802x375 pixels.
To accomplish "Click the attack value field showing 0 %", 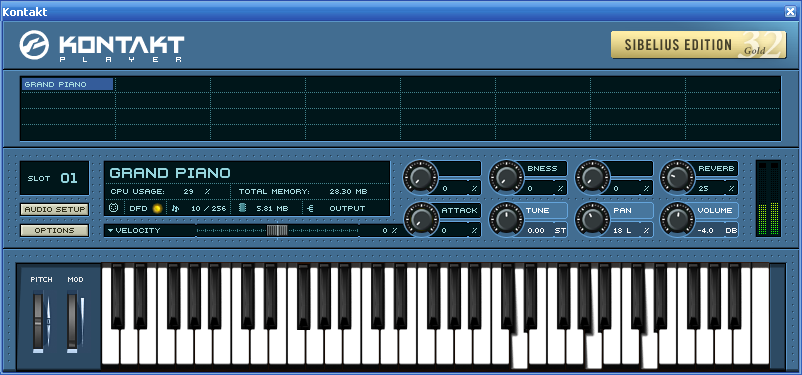I will coord(459,230).
